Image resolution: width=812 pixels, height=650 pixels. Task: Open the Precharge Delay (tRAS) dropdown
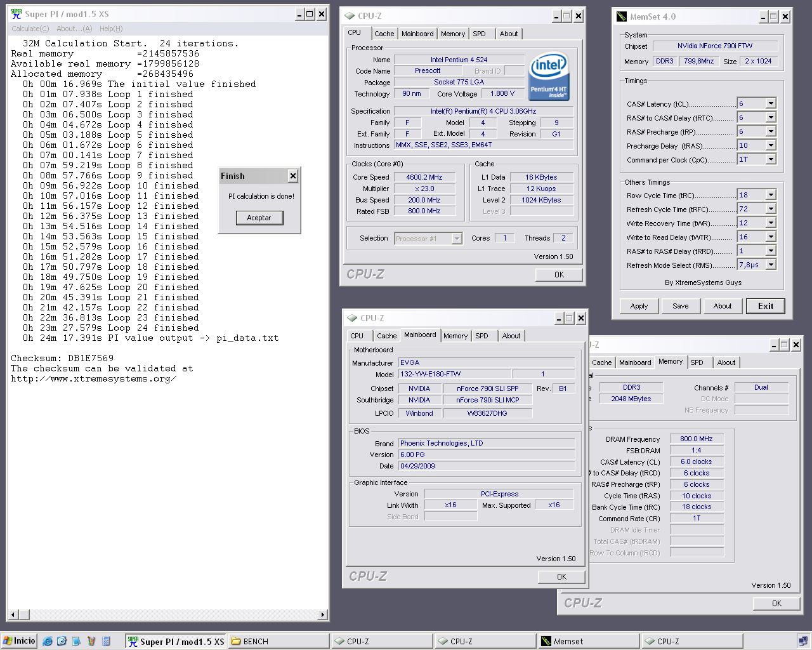[x=771, y=145]
